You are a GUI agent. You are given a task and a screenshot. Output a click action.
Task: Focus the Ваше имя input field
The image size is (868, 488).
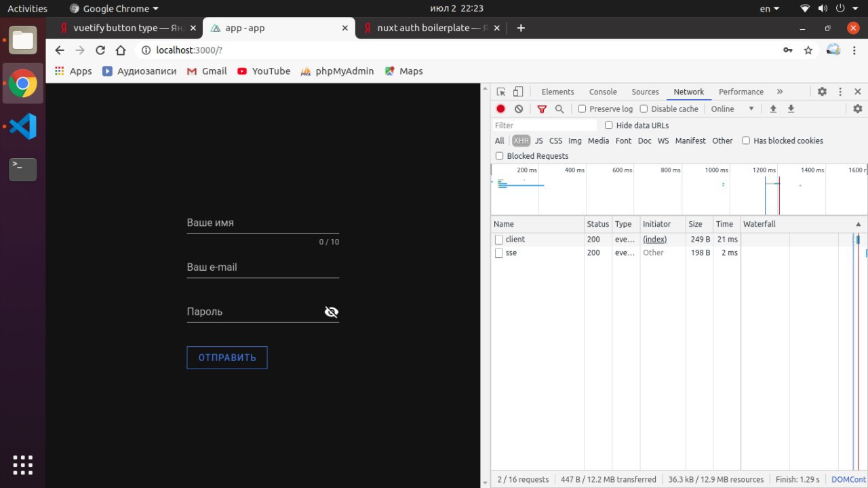coord(263,223)
